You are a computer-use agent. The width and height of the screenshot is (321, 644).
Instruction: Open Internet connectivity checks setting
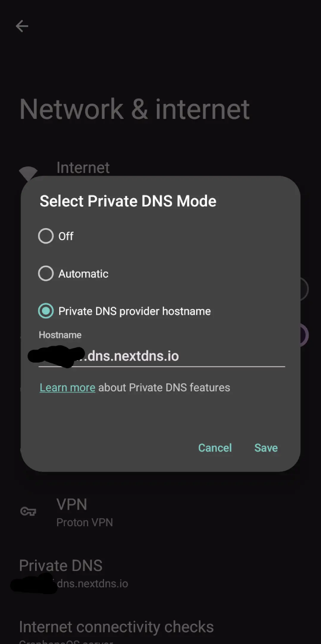point(116,627)
